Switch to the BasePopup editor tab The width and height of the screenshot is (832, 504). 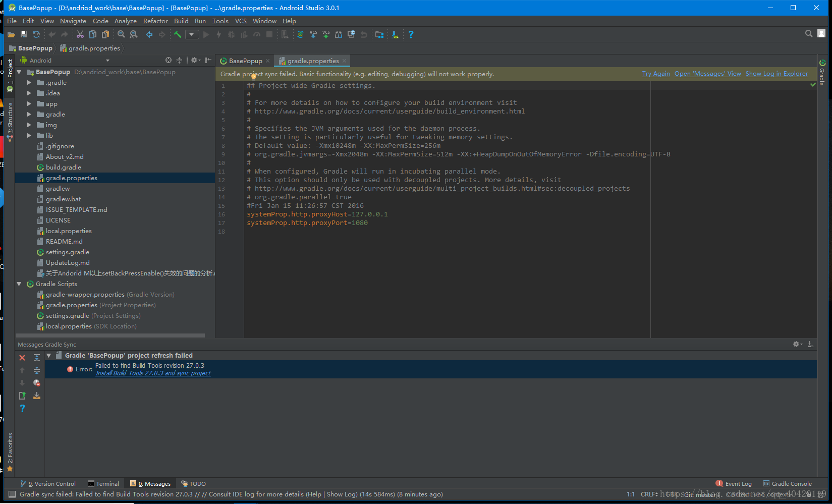[x=245, y=61]
